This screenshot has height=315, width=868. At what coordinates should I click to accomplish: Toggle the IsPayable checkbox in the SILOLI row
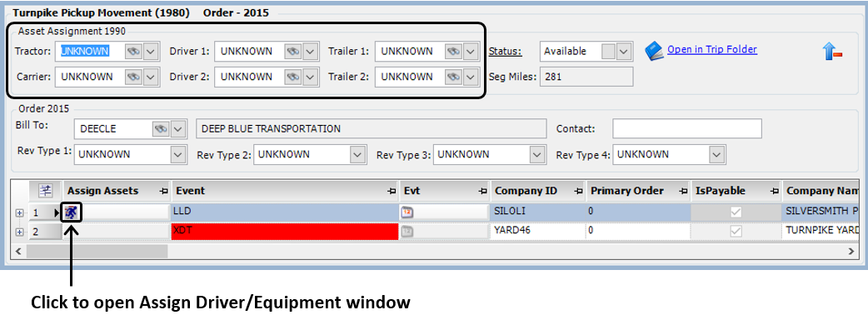[736, 212]
